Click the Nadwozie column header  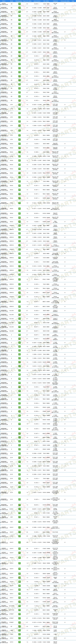[x=55, y=1]
